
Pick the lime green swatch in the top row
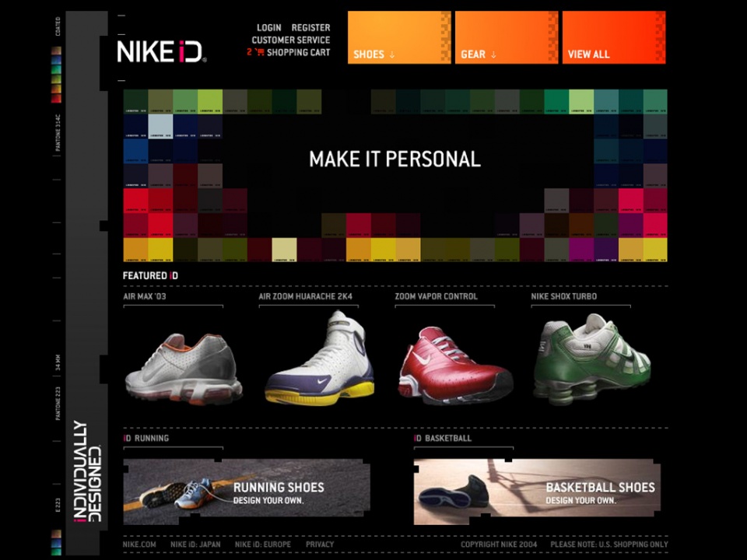pyautogui.click(x=210, y=101)
